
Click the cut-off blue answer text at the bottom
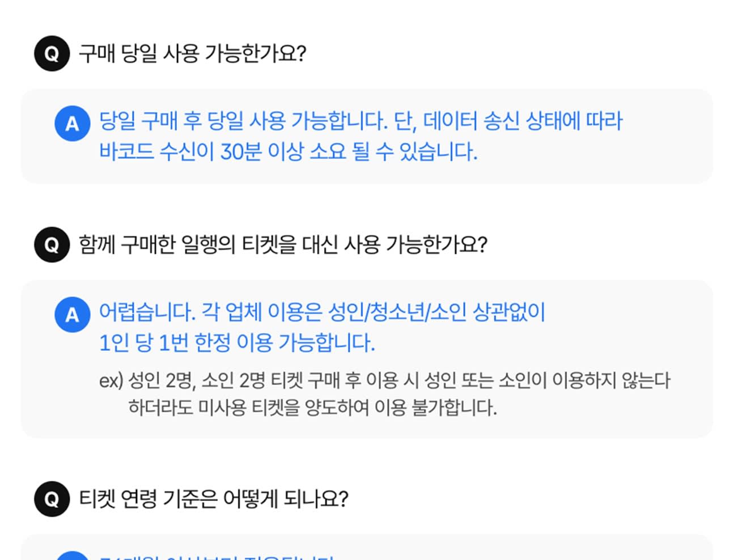[x=215, y=557]
